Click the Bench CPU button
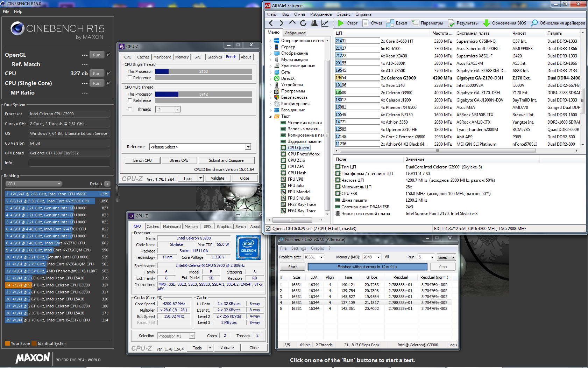 pyautogui.click(x=142, y=160)
